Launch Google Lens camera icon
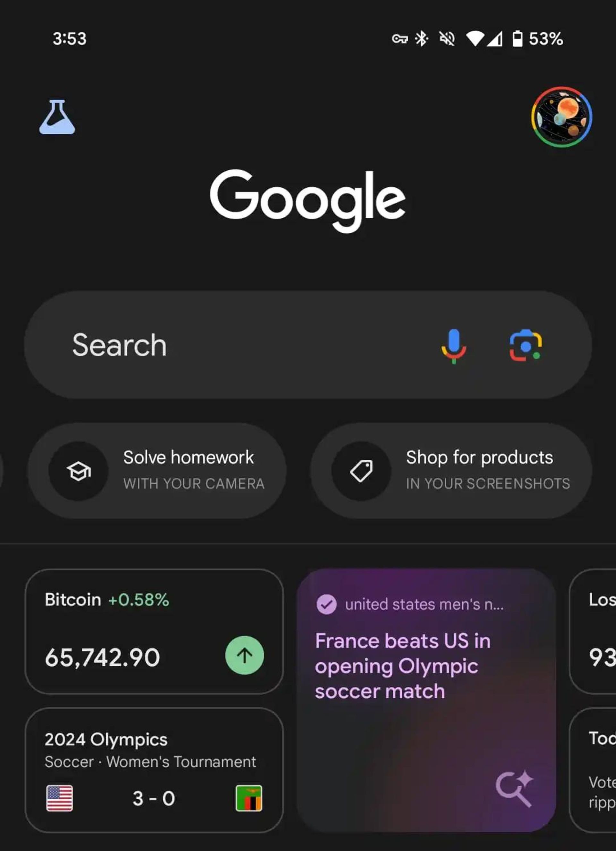Screen dimensions: 616x851 pos(526,345)
